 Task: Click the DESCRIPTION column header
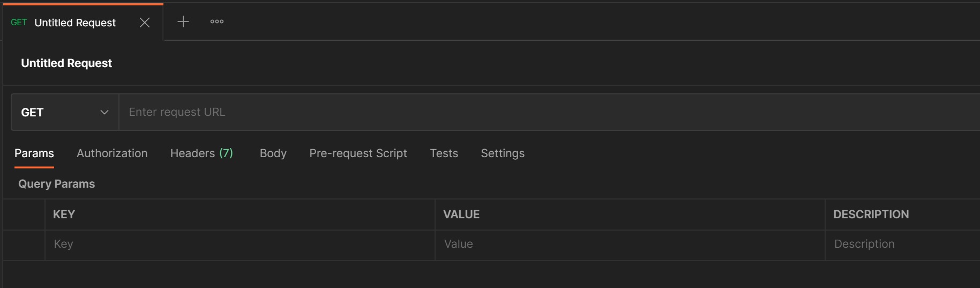(871, 215)
